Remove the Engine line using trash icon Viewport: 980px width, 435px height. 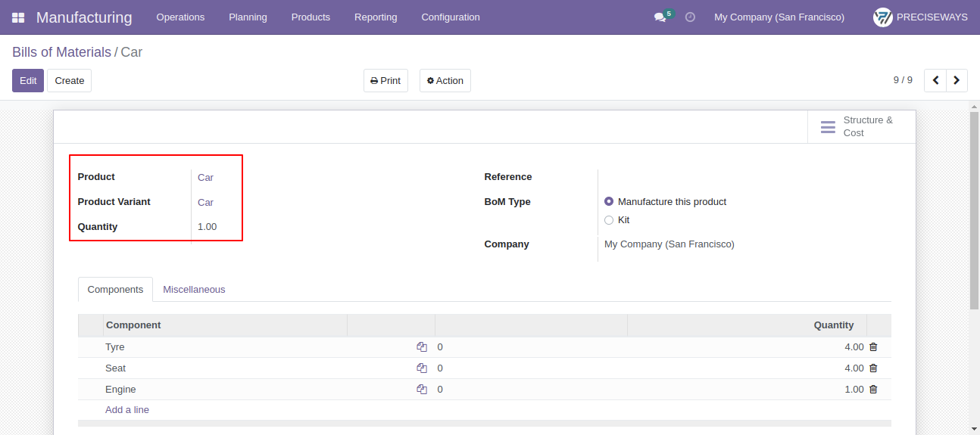pos(873,390)
